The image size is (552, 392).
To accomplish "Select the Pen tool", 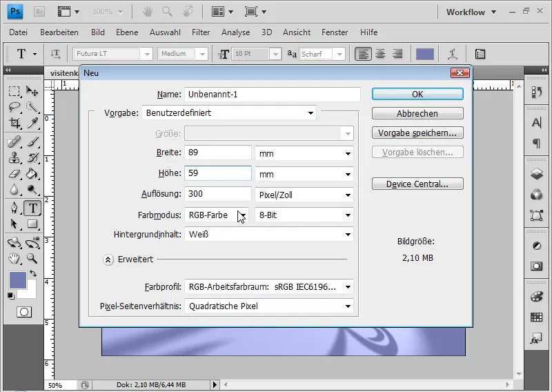I will coord(14,208).
